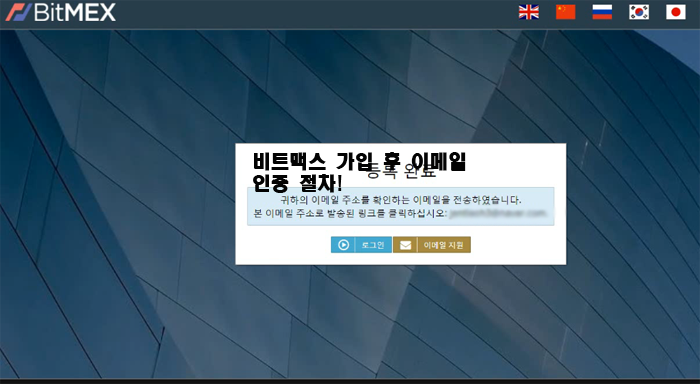Click the envelope icon on email support button
The height and width of the screenshot is (384, 700).
[405, 245]
